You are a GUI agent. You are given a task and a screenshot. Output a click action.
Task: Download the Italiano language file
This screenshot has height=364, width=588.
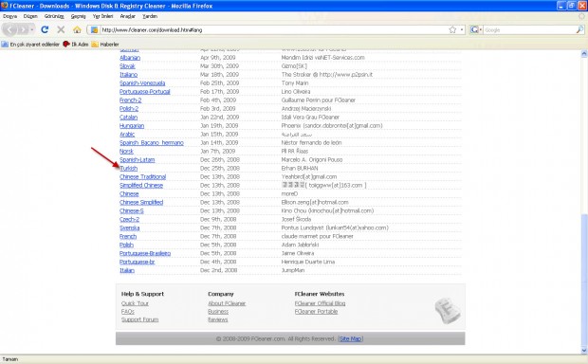(x=129, y=75)
